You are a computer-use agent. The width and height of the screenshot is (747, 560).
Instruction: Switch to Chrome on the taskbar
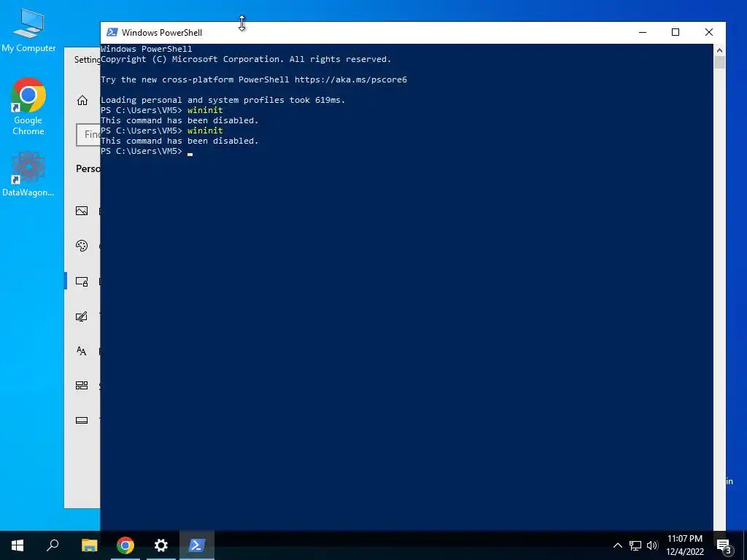tap(125, 545)
